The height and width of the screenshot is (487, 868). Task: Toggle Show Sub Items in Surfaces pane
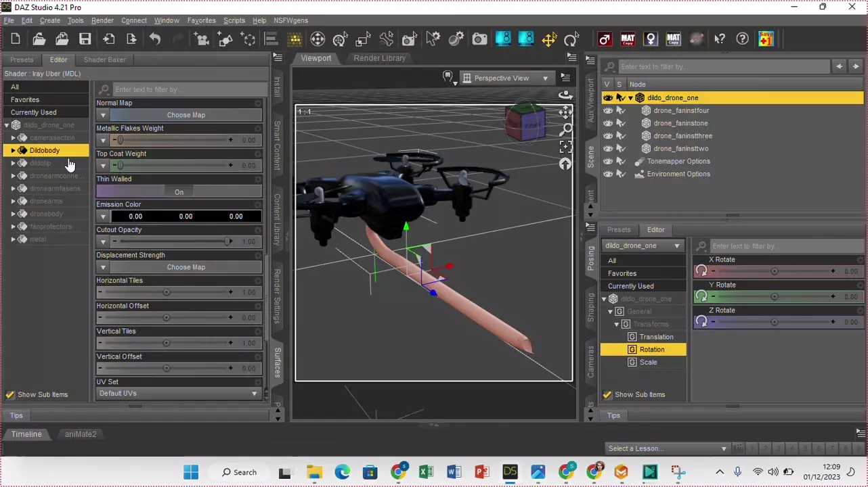coord(10,394)
